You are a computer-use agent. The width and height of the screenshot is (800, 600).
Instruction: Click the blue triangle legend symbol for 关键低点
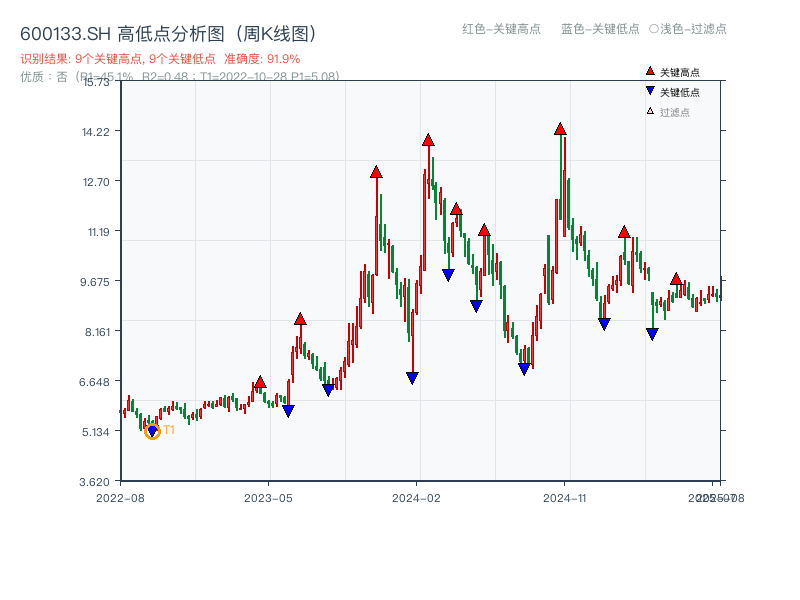click(x=649, y=89)
